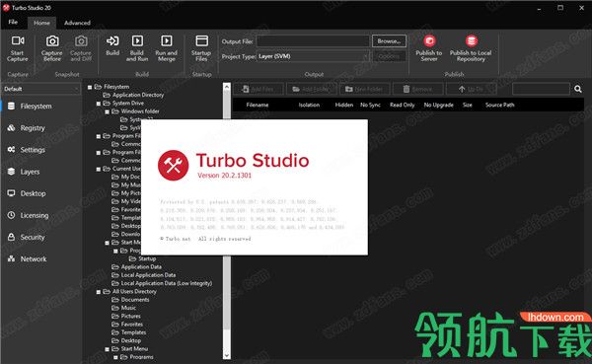Viewport: 592px width, 364px height.
Task: Click the Isolation column header
Action: [x=309, y=105]
